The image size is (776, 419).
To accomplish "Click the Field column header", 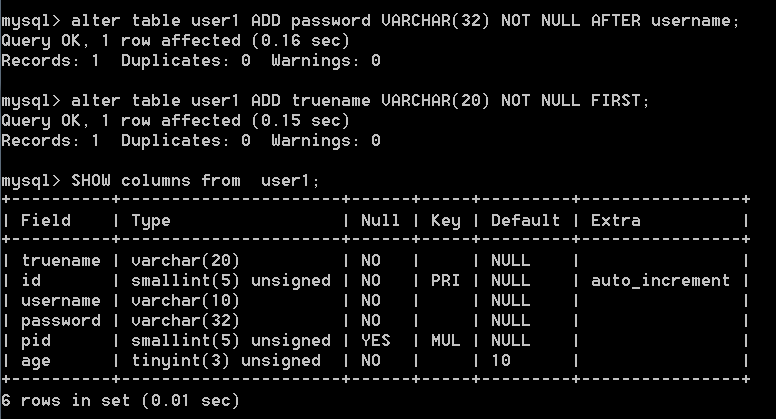I will pyautogui.click(x=46, y=220).
